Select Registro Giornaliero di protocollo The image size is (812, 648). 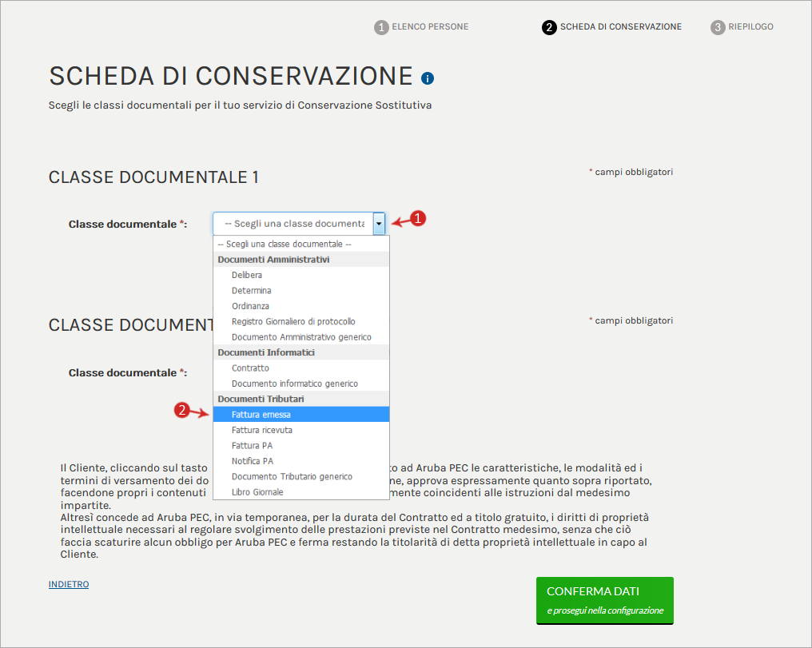pyautogui.click(x=301, y=321)
